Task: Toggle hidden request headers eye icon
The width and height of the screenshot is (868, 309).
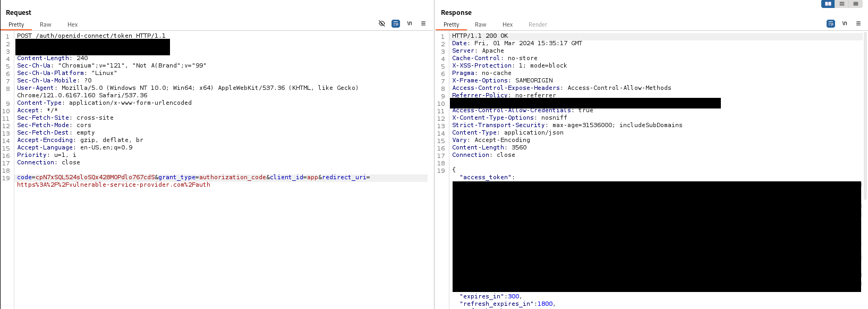Action: coord(381,23)
